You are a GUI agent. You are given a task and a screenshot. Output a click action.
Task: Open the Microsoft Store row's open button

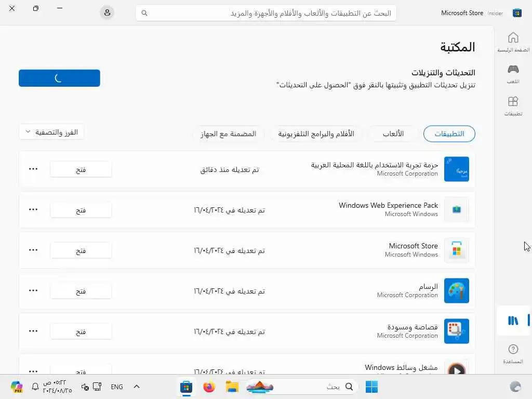click(81, 250)
